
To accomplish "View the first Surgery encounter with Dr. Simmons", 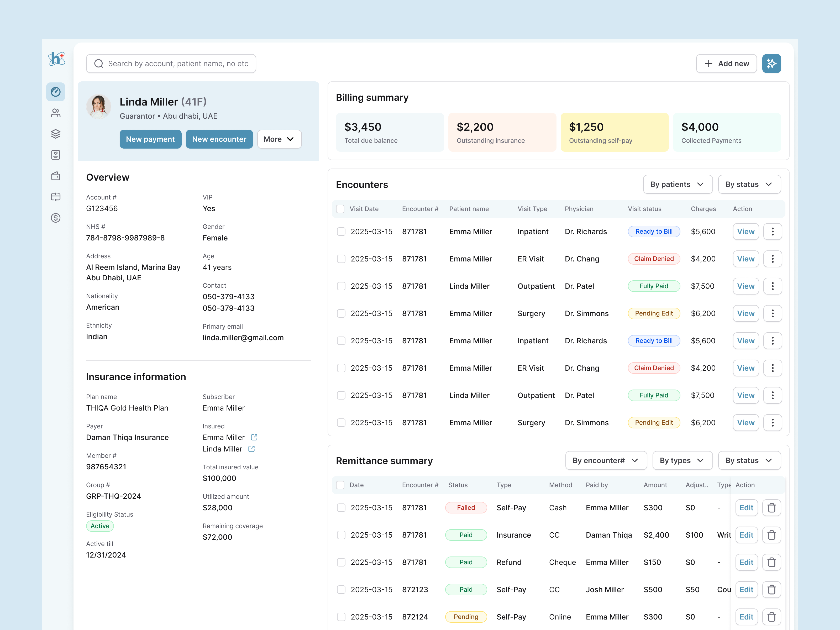I will click(x=745, y=314).
